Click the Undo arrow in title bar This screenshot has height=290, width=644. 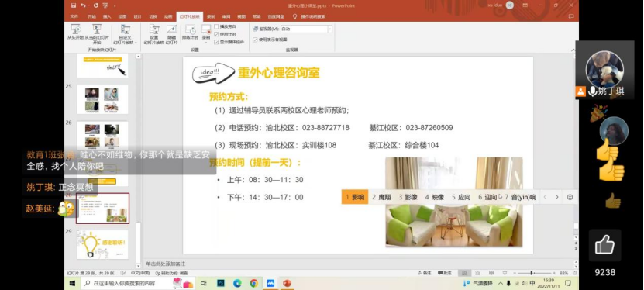[x=84, y=5]
